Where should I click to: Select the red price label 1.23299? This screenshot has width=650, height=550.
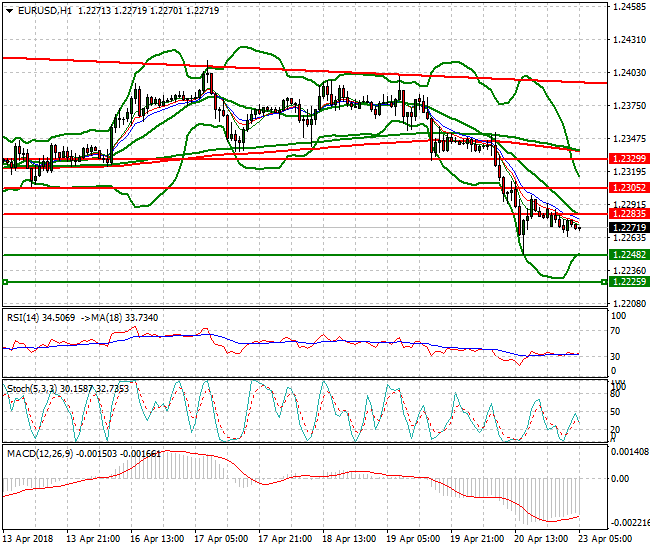(x=629, y=159)
